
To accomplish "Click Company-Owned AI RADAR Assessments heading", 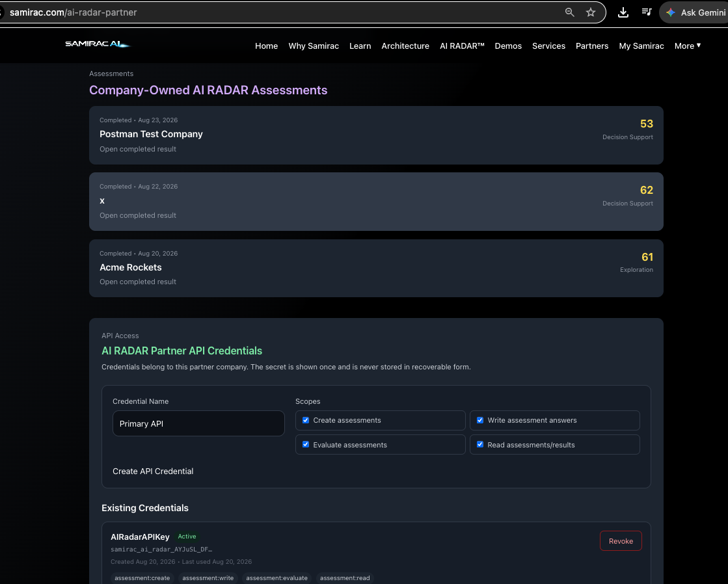I will 208,90.
